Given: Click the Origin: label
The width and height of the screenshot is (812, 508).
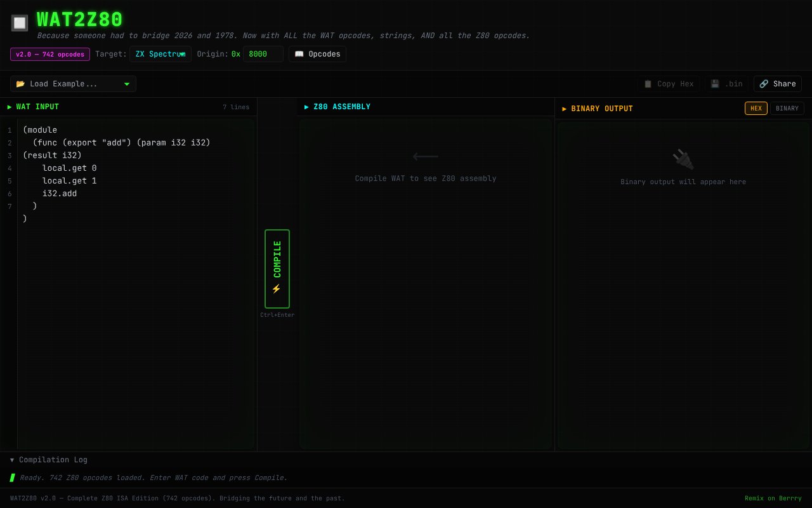Looking at the screenshot, I should tap(213, 54).
